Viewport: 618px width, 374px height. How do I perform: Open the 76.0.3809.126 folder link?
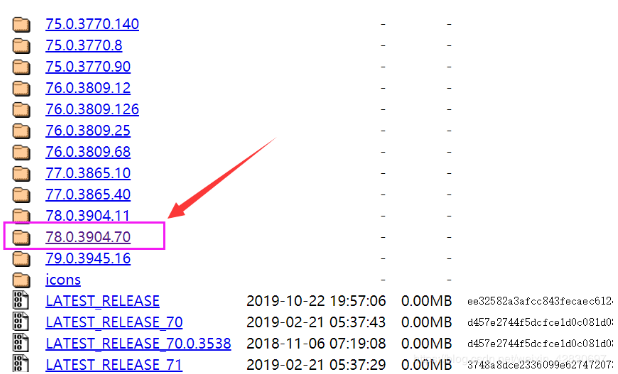point(92,109)
